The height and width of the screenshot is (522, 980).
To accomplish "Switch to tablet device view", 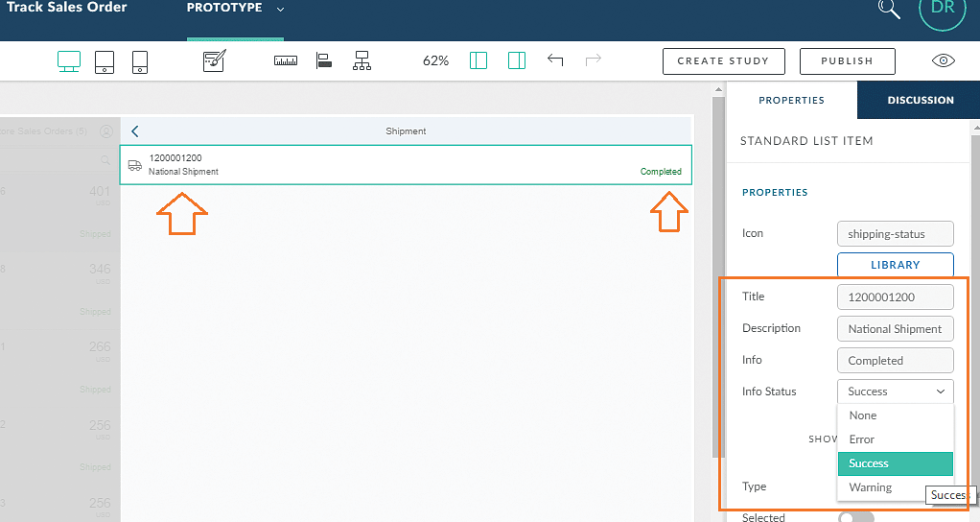I will (x=105, y=61).
